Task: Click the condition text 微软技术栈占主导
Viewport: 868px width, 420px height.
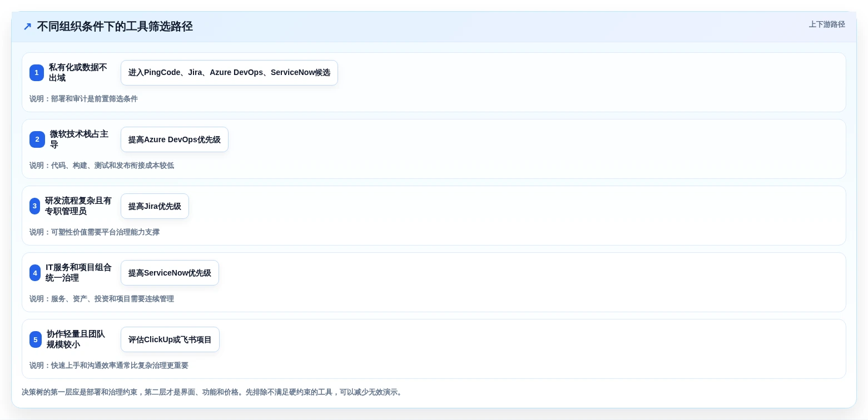Action: pyautogui.click(x=79, y=139)
